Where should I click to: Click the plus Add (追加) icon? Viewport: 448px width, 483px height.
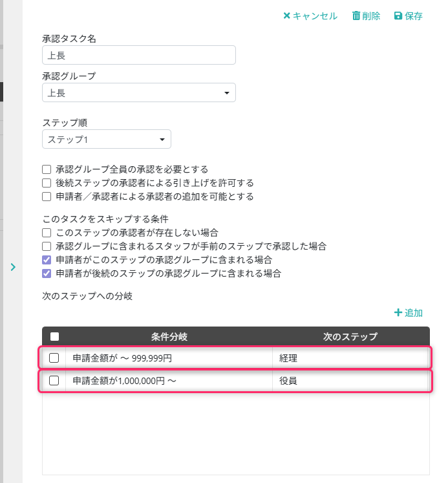click(x=398, y=313)
